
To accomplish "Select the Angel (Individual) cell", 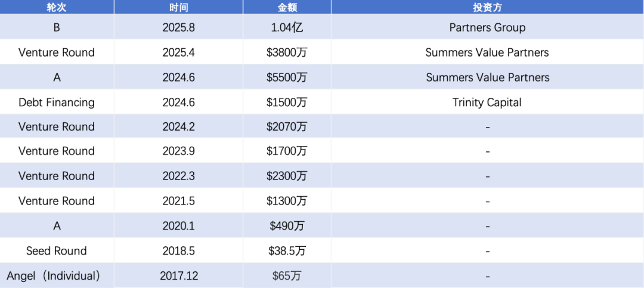I will tap(57, 275).
